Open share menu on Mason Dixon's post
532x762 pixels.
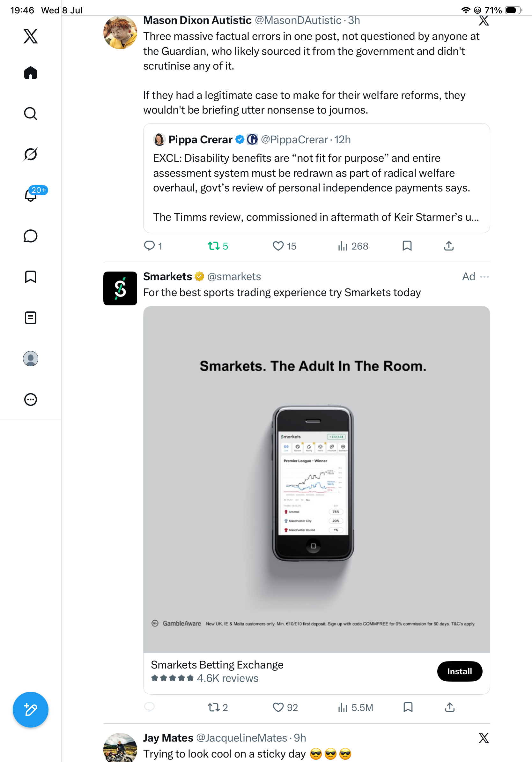click(449, 246)
